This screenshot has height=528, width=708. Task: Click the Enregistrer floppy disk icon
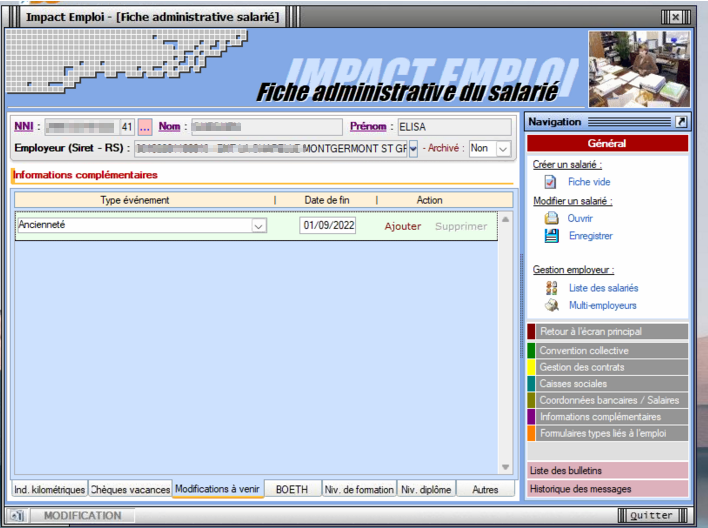pyautogui.click(x=550, y=236)
